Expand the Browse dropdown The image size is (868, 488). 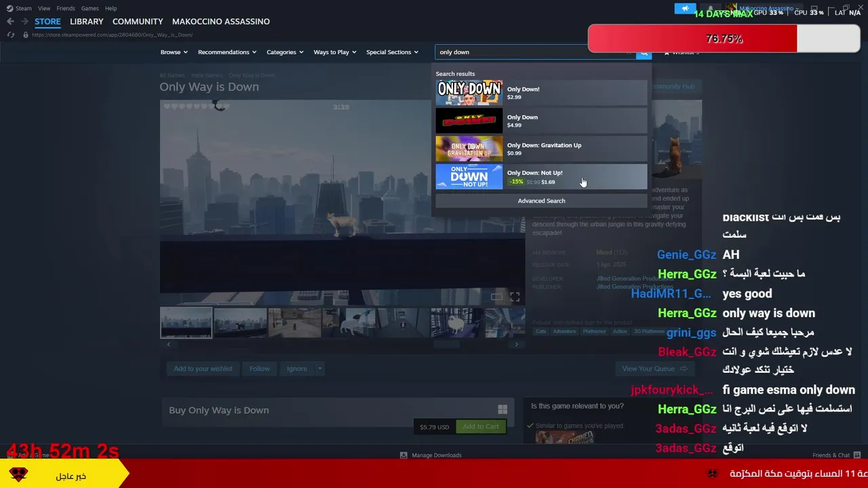174,52
